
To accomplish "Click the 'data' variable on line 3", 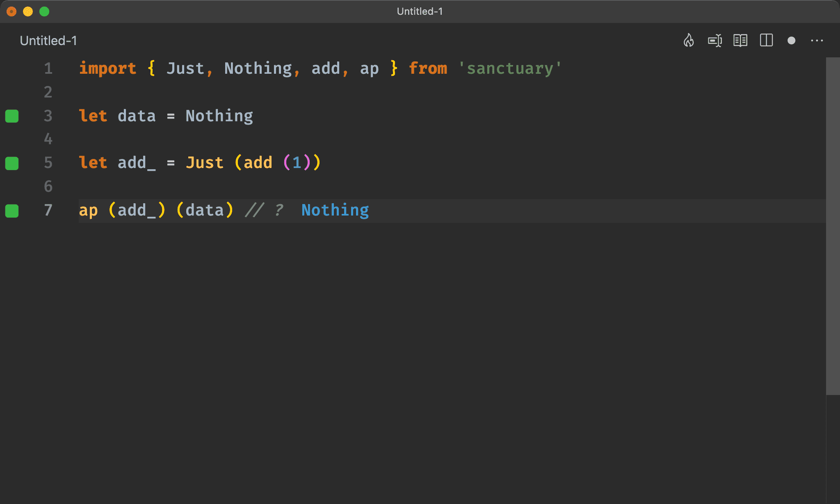I will click(137, 116).
